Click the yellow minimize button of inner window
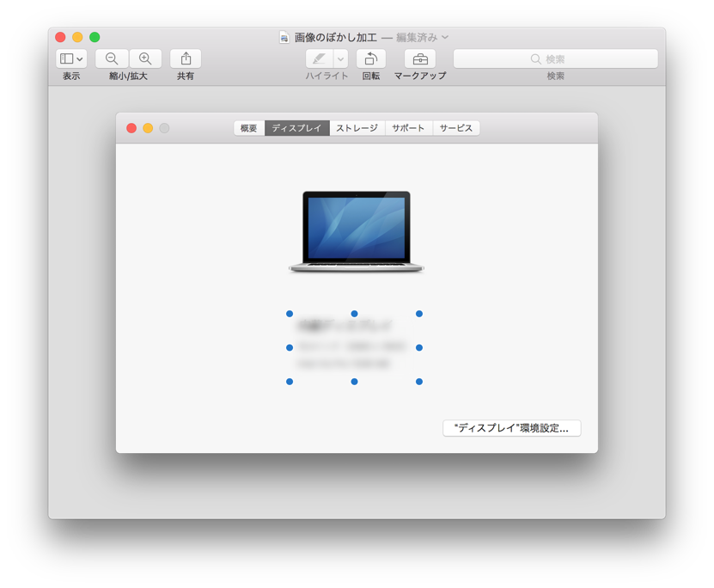This screenshot has width=714, height=588. (x=148, y=128)
